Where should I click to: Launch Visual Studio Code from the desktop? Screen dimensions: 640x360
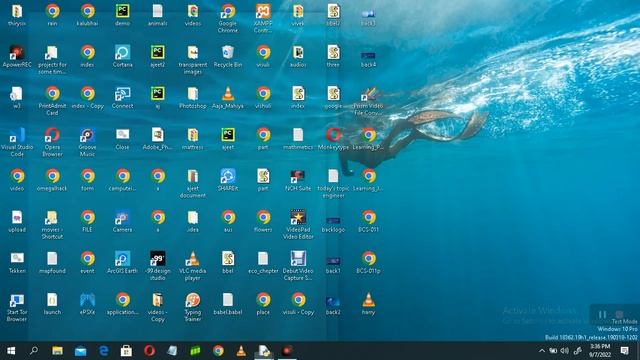click(17, 135)
